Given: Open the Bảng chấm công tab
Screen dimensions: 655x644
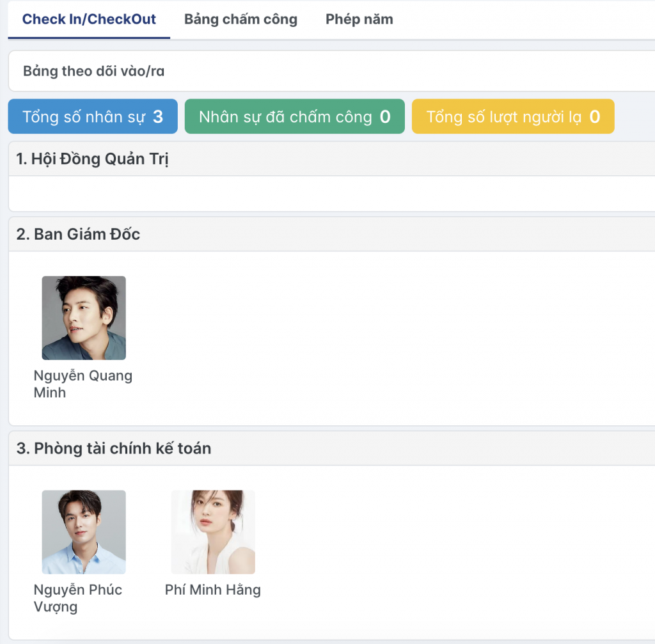Looking at the screenshot, I should click(241, 19).
